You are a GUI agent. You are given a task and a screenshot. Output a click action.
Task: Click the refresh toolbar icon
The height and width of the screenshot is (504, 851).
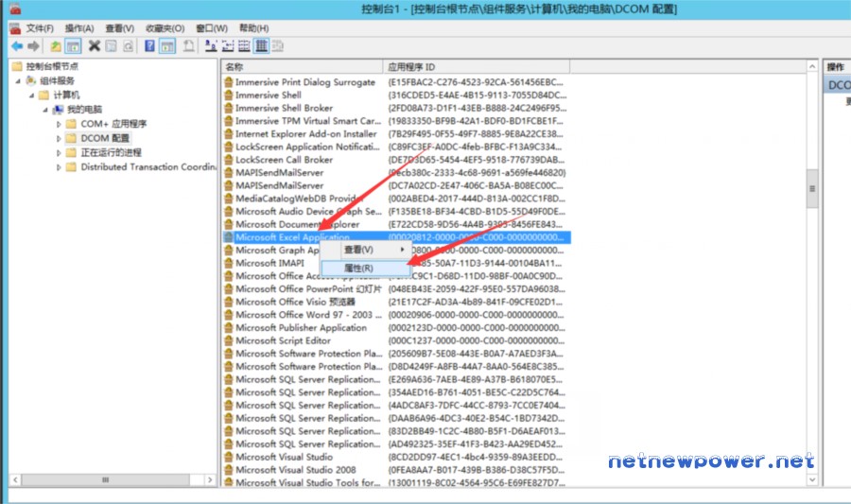[128, 46]
